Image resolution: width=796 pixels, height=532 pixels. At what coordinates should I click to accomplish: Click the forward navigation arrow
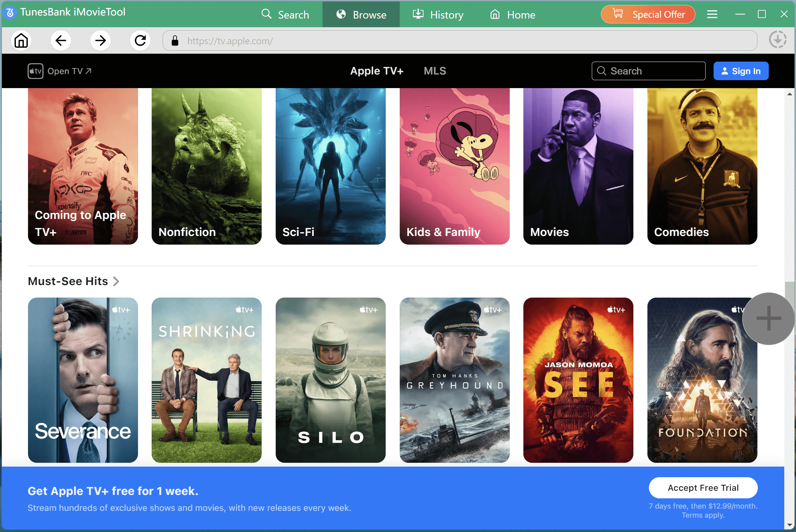tap(101, 40)
